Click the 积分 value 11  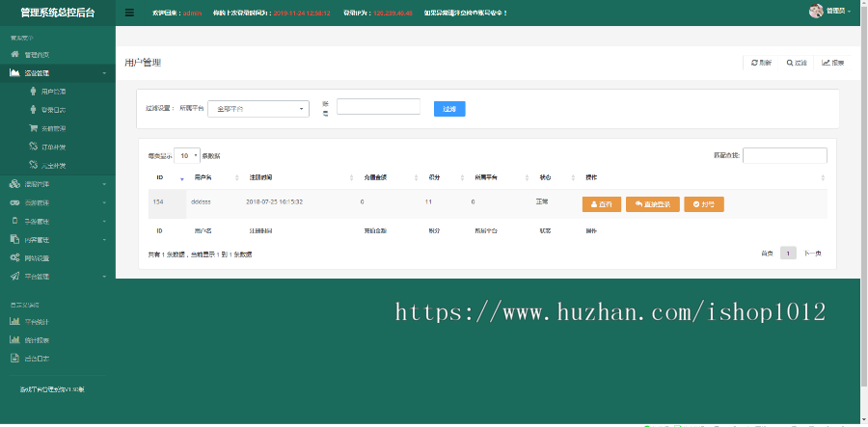(x=428, y=201)
